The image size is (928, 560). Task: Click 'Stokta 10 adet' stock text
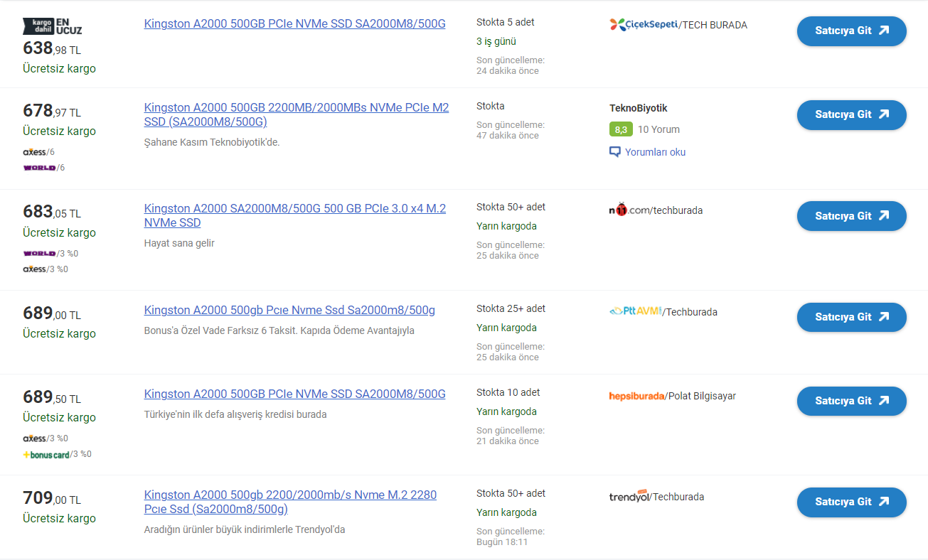click(508, 392)
